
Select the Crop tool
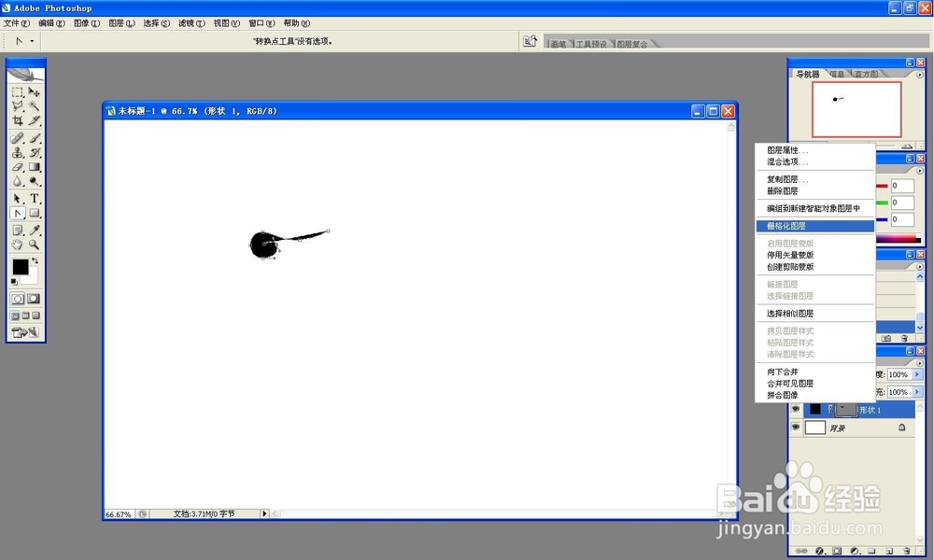pos(17,120)
